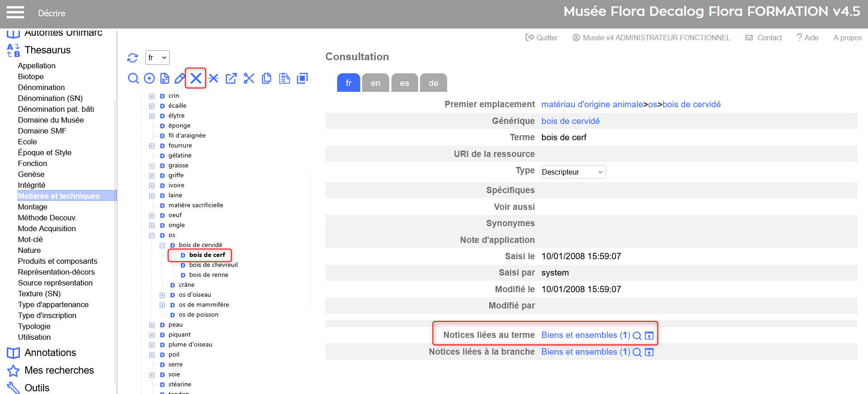
Task: Click the Quitter link
Action: (542, 38)
